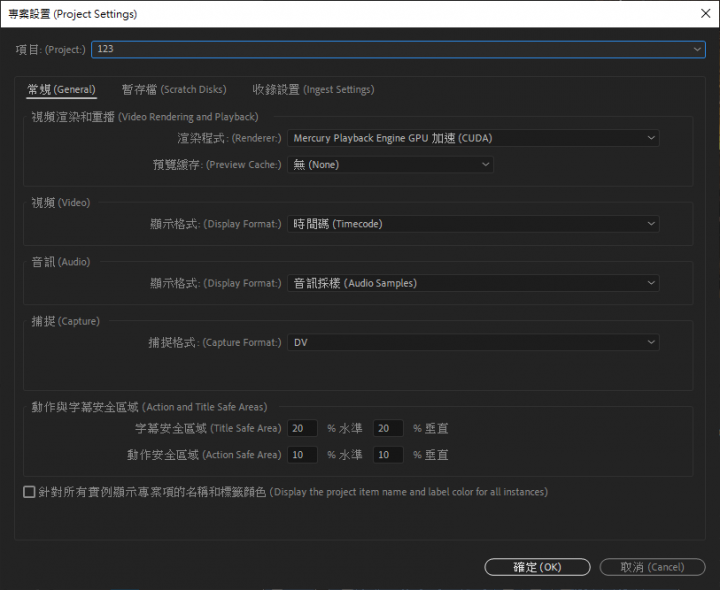720x590 pixels.
Task: Open the Preview Cache dropdown
Action: coord(390,164)
